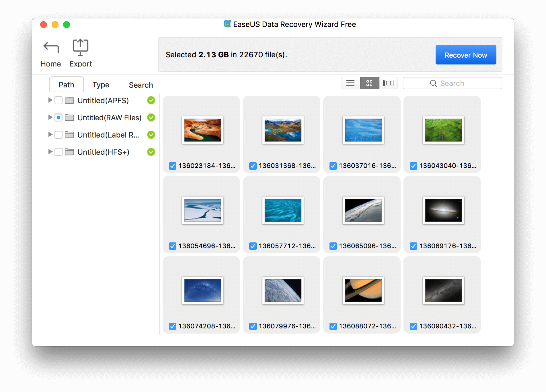Click the Home back arrow icon
Screen dimensions: 546x392
[51, 48]
